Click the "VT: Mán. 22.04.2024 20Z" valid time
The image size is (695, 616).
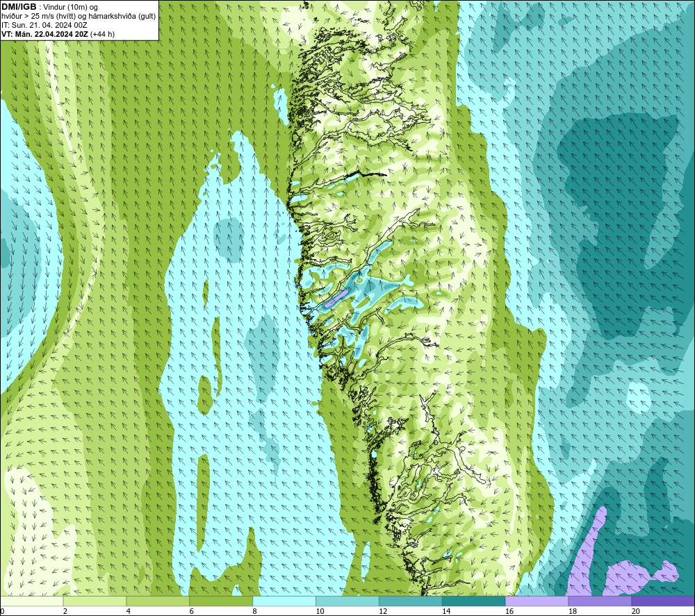[44, 34]
